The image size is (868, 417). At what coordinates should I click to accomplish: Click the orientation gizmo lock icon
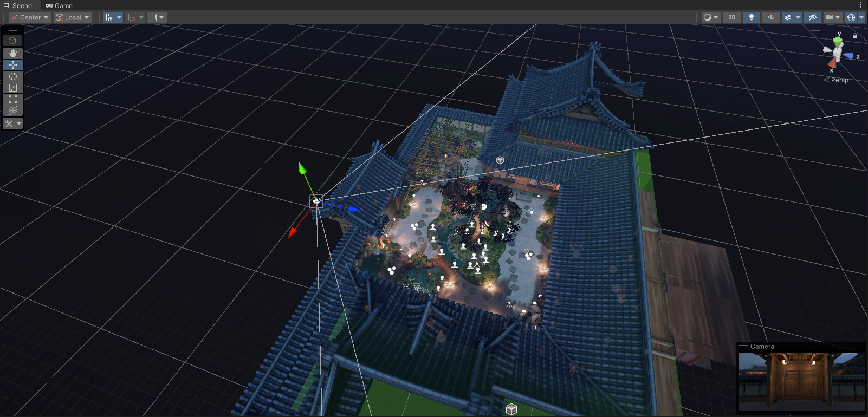point(855,36)
